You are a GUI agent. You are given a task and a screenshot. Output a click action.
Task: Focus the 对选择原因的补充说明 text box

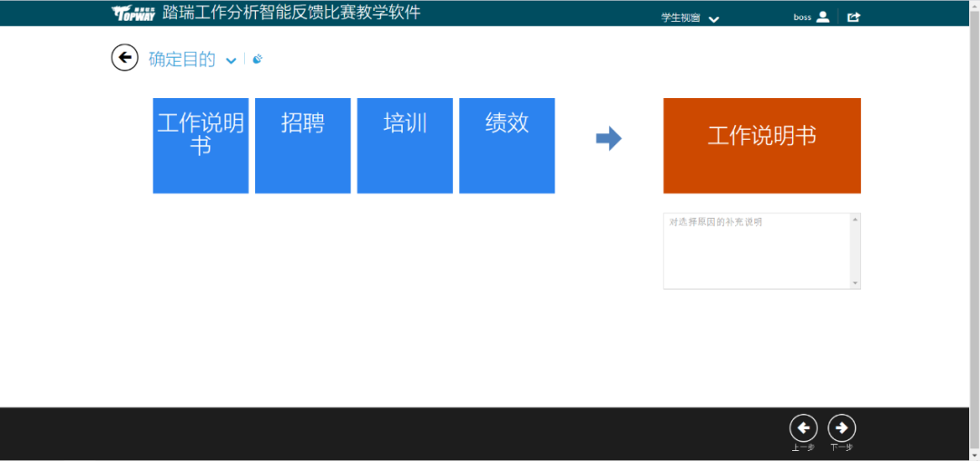[756, 251]
